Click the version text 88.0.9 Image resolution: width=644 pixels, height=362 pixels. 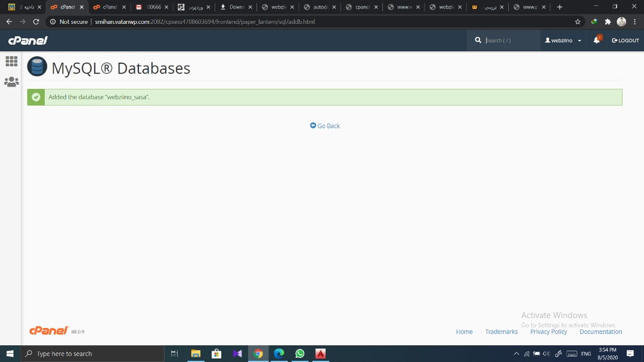[x=78, y=332]
